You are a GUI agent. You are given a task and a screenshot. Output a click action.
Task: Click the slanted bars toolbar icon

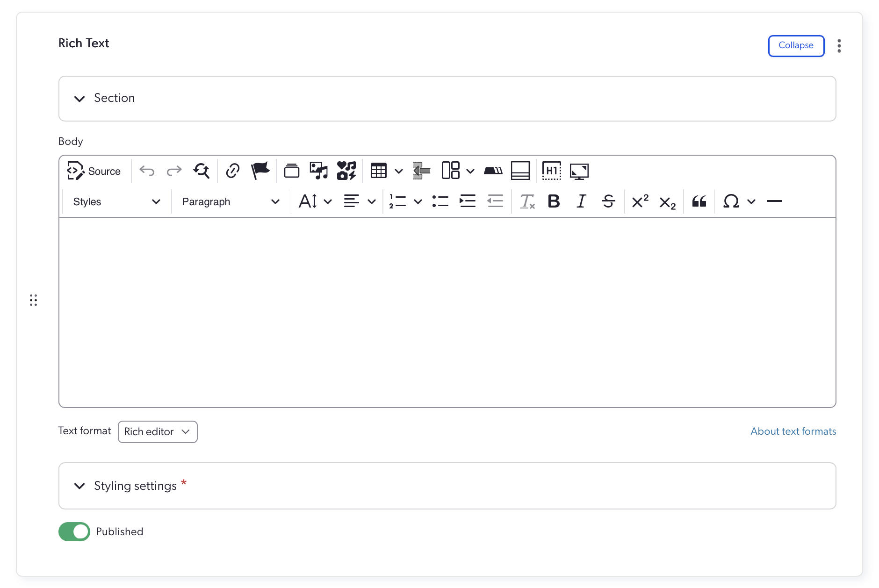(493, 171)
